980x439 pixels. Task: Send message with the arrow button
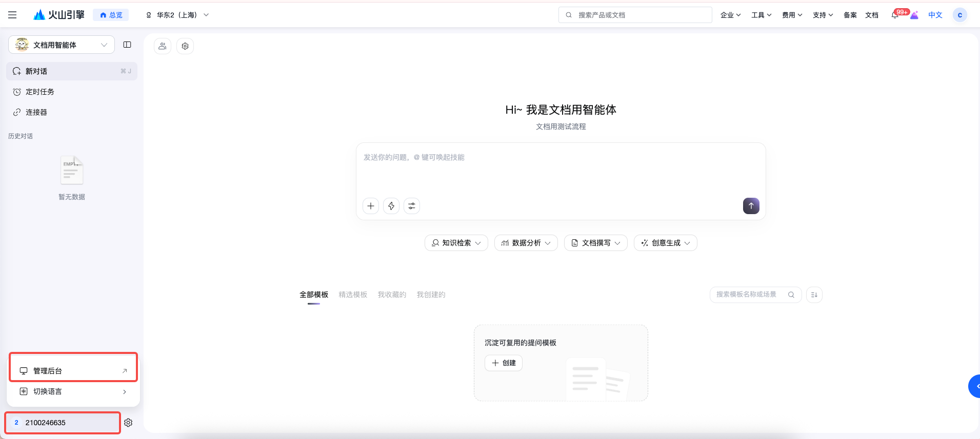tap(751, 206)
